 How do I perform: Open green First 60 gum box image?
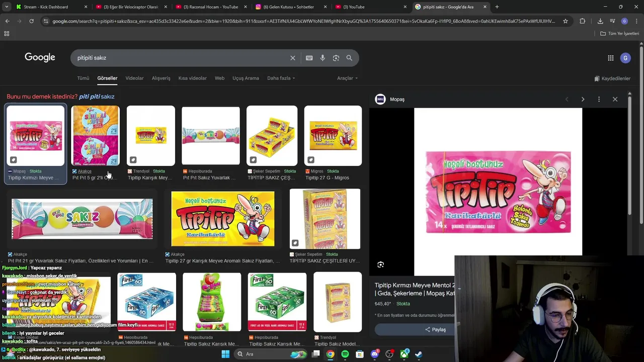coord(277,302)
